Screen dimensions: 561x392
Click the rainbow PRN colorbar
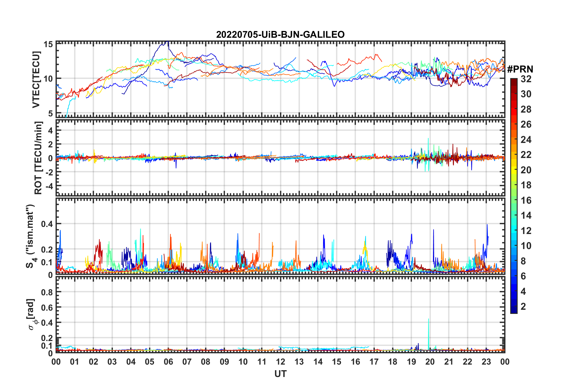pos(514,196)
